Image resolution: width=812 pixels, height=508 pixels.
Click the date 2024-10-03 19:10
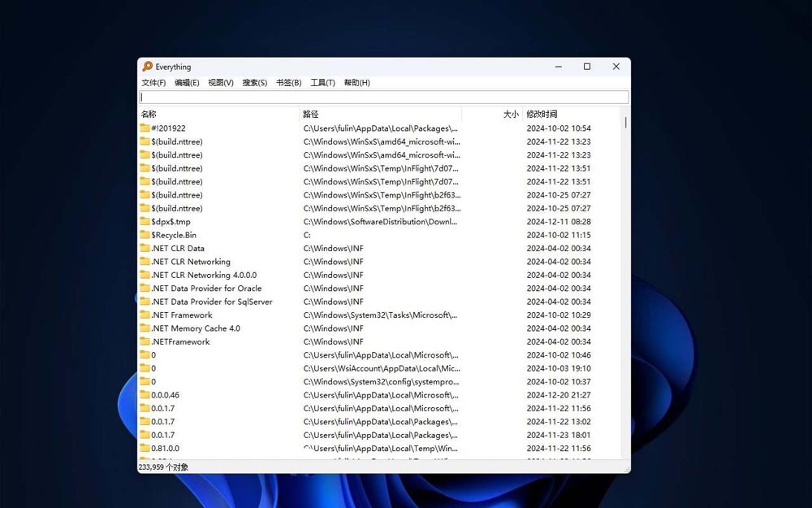click(559, 368)
